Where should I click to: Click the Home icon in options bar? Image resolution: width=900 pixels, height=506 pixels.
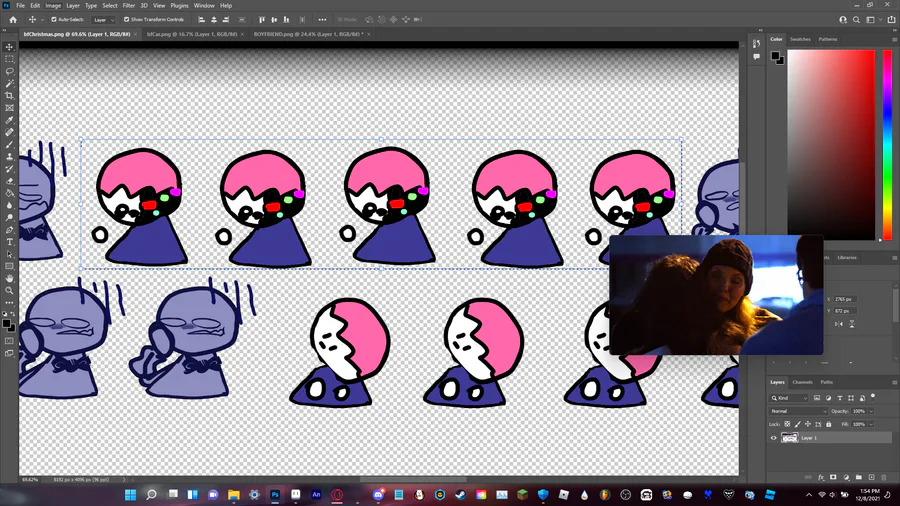13,20
